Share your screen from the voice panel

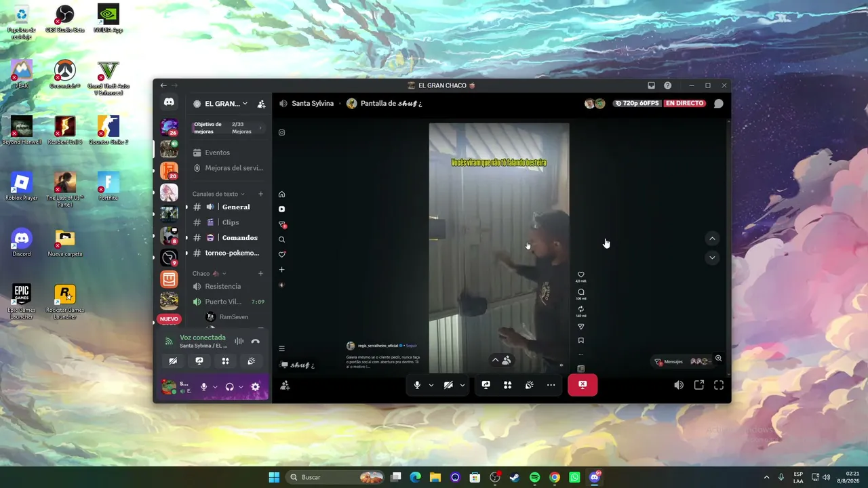[199, 361]
